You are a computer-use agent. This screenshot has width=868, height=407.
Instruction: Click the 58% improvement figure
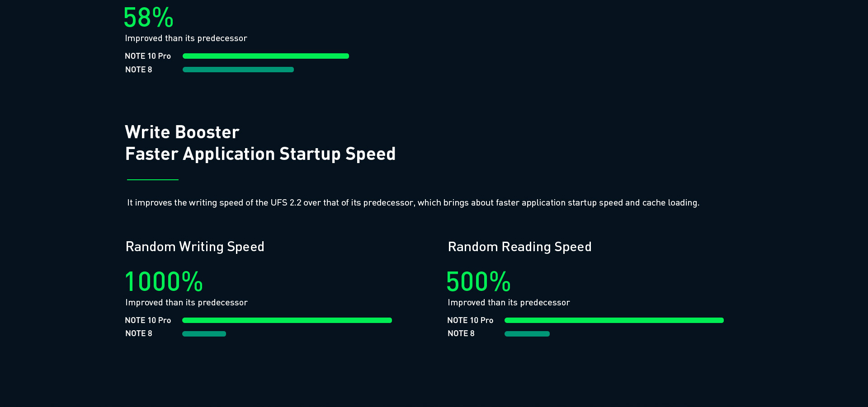coord(148,18)
